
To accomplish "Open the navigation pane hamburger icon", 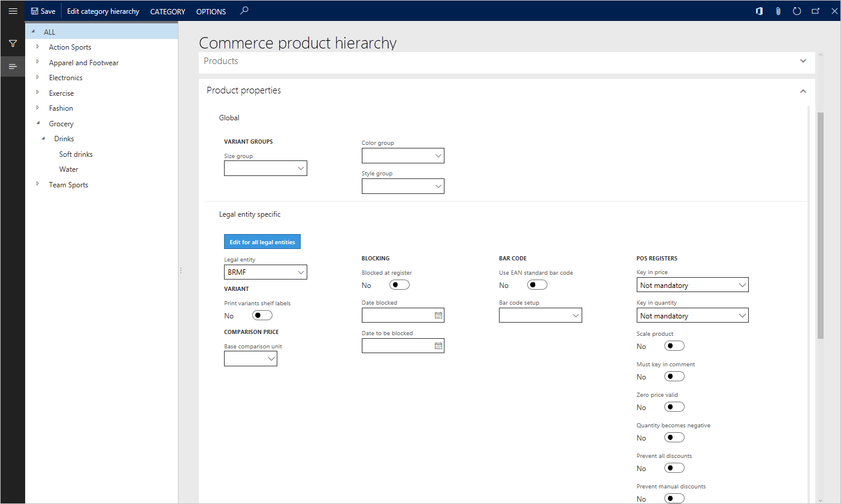I will click(13, 10).
